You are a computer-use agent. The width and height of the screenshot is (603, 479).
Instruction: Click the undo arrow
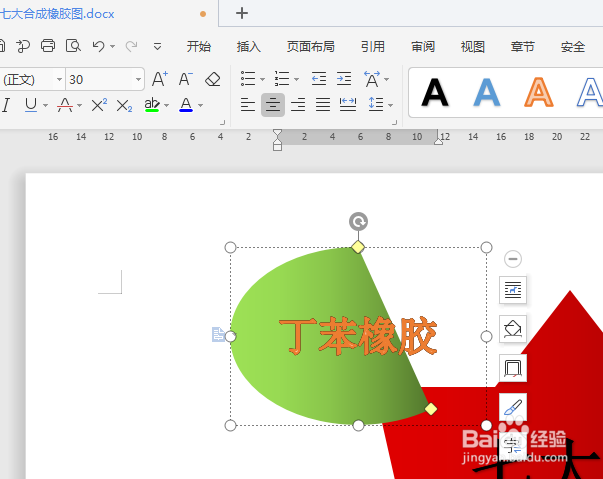click(x=98, y=46)
